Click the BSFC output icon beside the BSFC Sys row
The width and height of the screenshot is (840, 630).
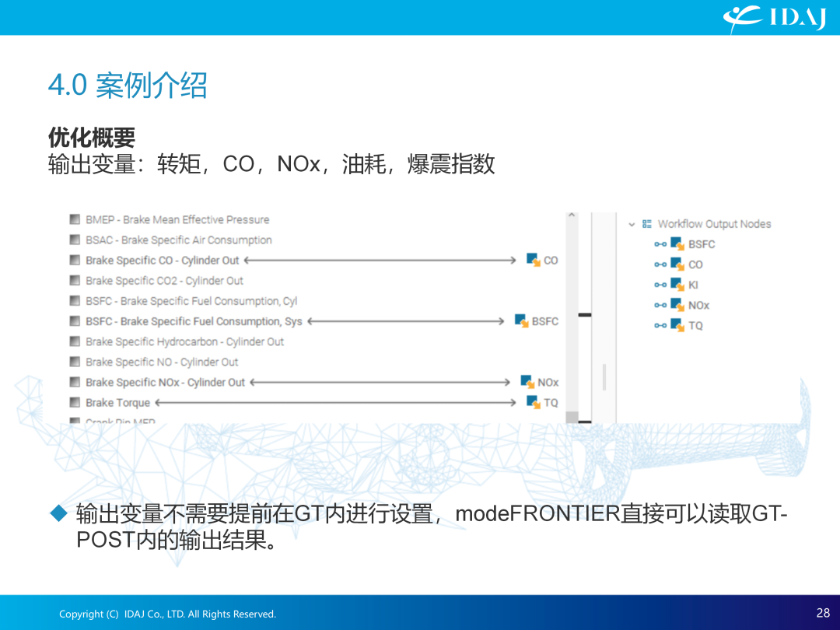pos(522,321)
